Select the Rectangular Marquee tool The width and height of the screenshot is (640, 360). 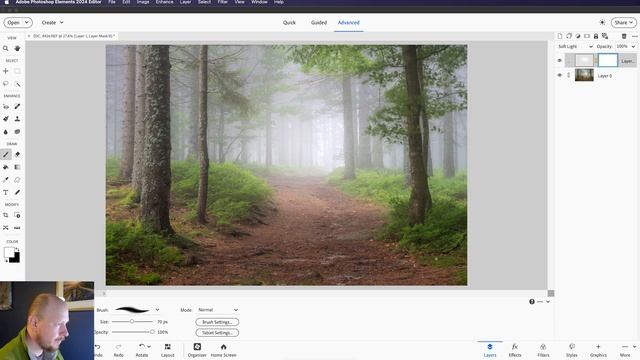pos(17,71)
